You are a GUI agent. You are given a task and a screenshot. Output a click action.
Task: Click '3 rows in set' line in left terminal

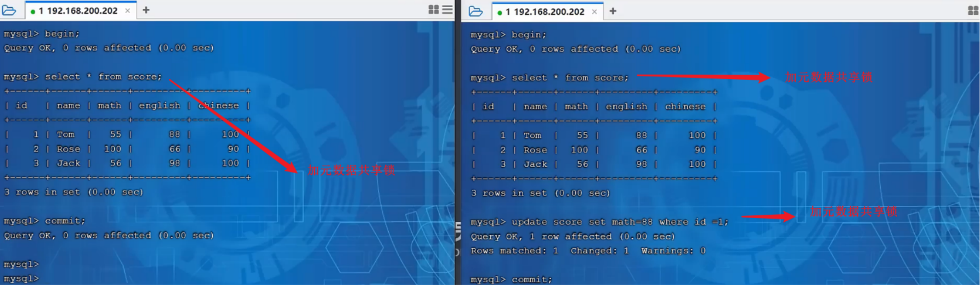point(73,192)
